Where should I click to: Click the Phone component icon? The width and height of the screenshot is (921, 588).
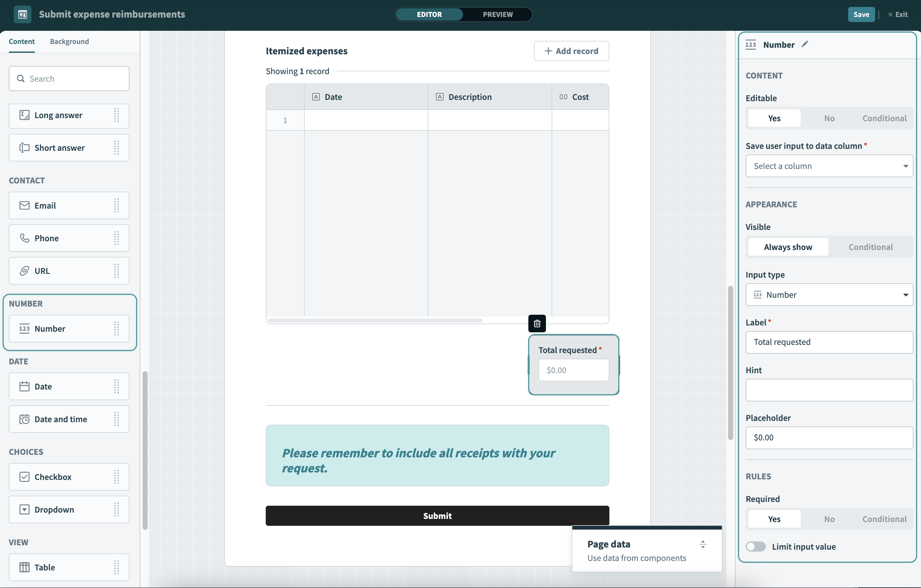[x=25, y=238]
